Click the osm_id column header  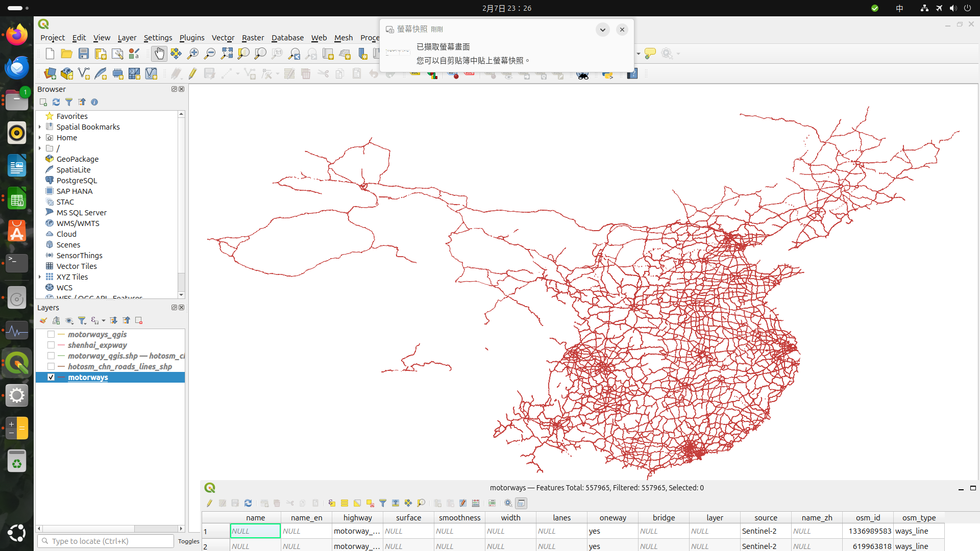point(868,517)
